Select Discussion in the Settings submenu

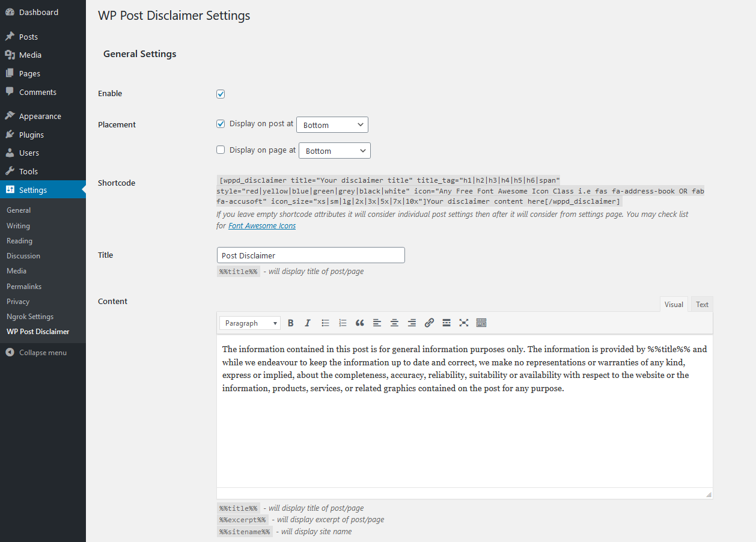coord(23,256)
